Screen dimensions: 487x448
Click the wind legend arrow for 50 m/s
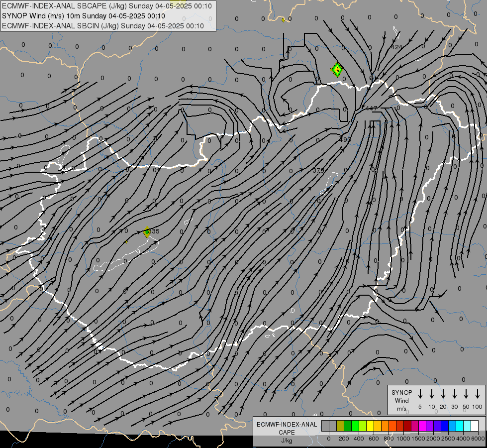(466, 394)
